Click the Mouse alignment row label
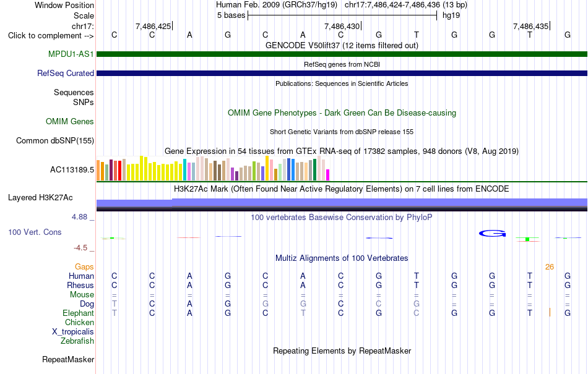Screen dimensions: 588x374 82,295
